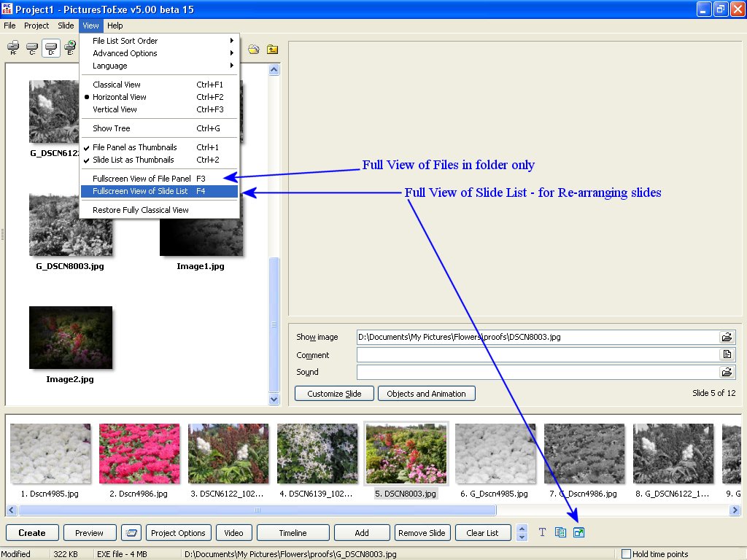Open the Project menu
Image resolution: width=747 pixels, height=560 pixels.
point(36,26)
